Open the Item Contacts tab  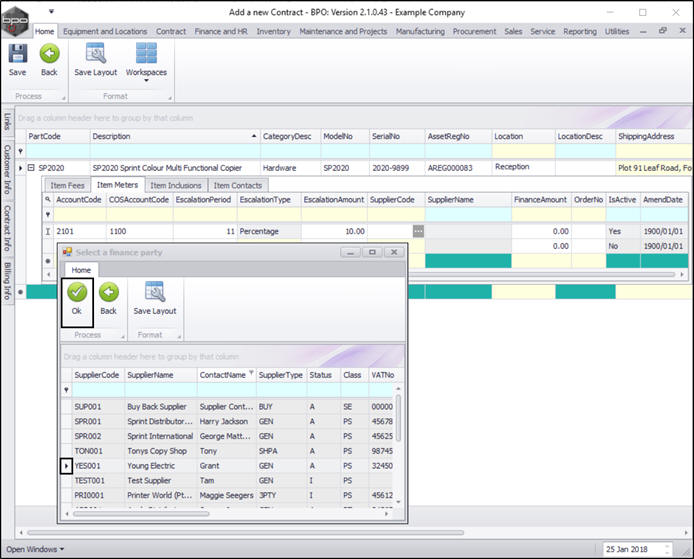[x=238, y=185]
